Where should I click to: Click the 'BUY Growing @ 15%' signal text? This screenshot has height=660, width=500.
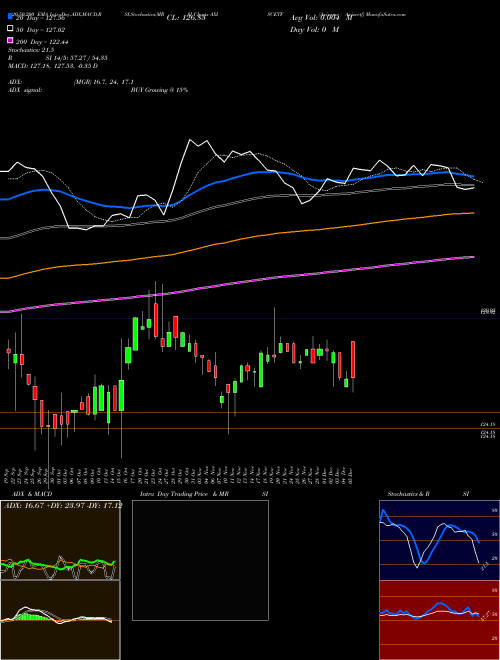[159, 90]
